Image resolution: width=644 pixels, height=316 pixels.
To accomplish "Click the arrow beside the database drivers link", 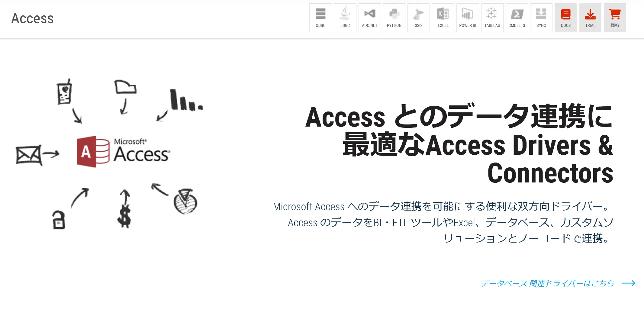I will pos(628,283).
